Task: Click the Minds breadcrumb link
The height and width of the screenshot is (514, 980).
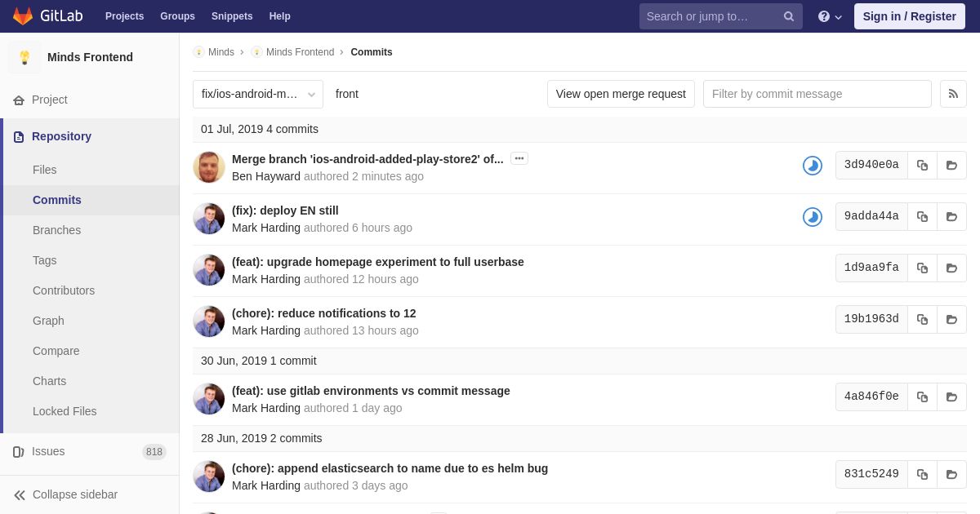Action: 221,52
